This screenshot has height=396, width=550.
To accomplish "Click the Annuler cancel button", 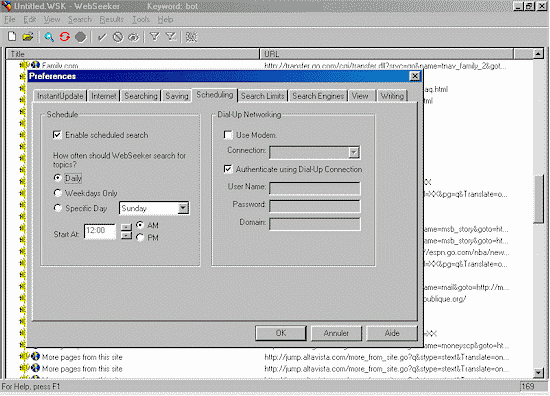I will click(336, 333).
